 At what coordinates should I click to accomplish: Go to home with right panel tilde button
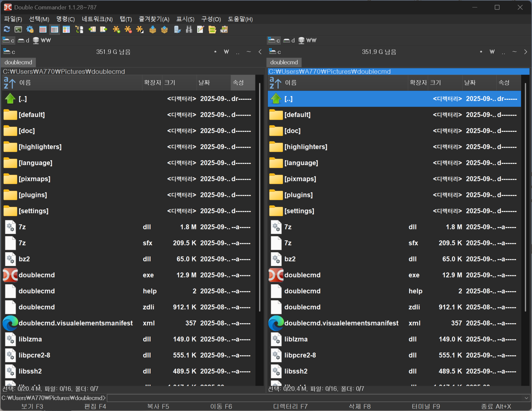514,52
